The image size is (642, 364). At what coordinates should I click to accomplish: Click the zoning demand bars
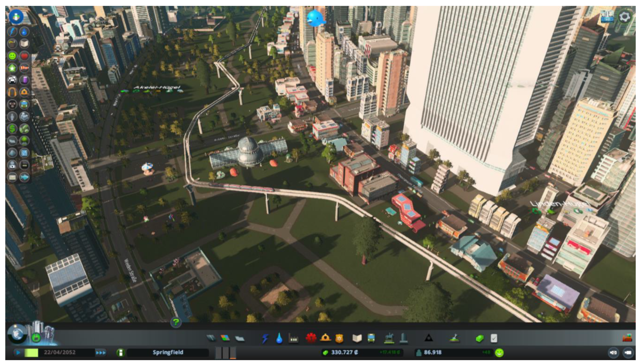[226, 353]
